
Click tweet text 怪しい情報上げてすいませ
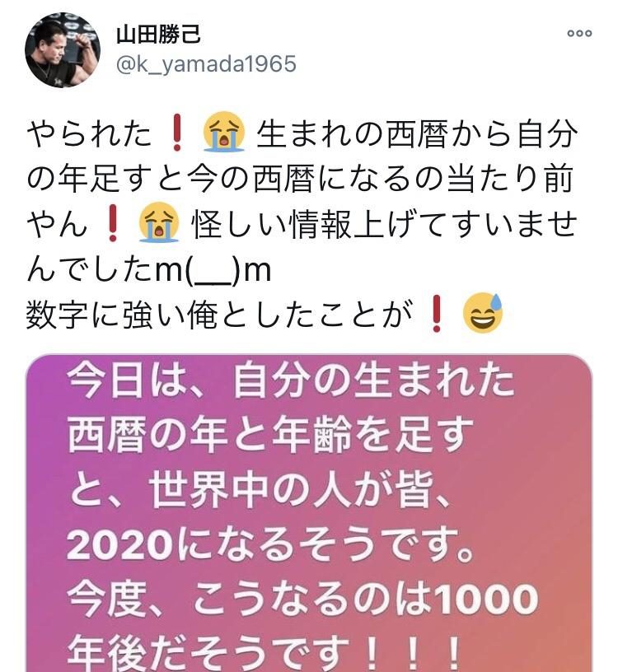[x=384, y=224]
